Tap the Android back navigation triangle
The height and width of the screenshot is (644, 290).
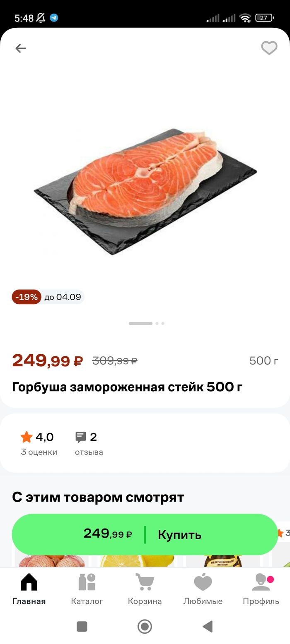(208, 627)
